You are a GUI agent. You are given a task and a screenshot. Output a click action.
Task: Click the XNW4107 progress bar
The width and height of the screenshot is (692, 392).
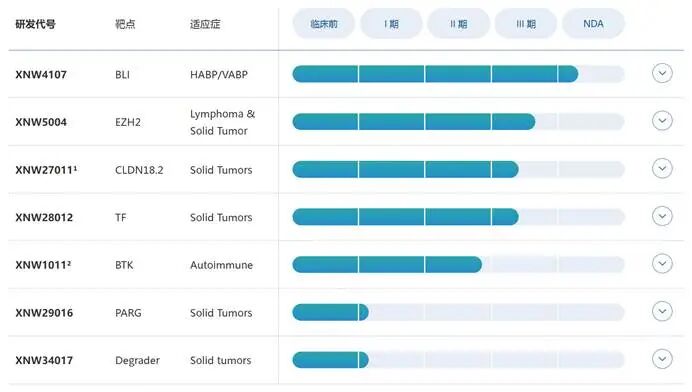459,74
